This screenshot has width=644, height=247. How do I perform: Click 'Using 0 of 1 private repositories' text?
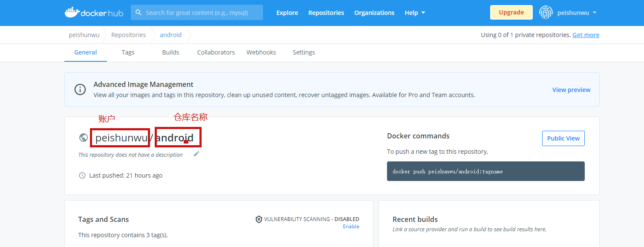(526, 35)
